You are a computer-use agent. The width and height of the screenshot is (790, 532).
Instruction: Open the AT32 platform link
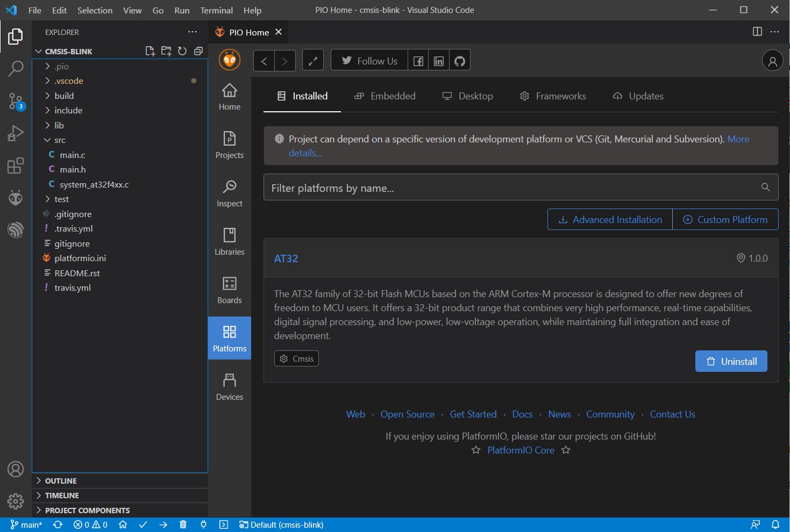pos(286,258)
